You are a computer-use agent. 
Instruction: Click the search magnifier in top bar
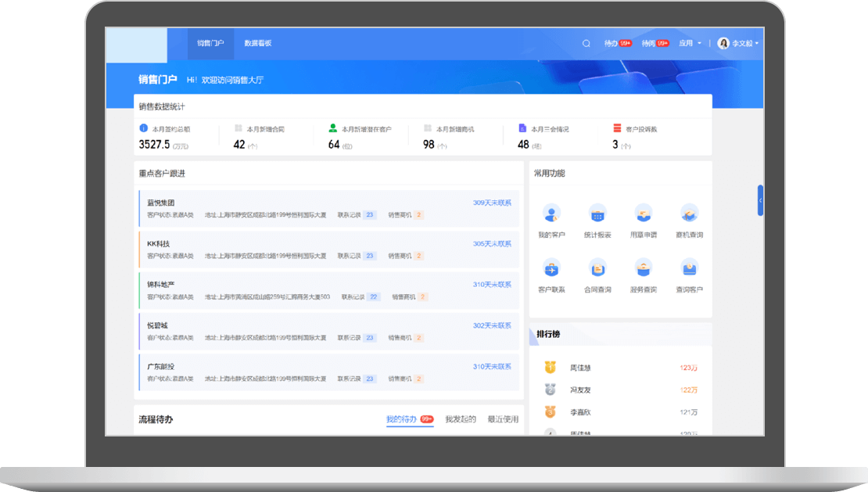click(x=586, y=44)
